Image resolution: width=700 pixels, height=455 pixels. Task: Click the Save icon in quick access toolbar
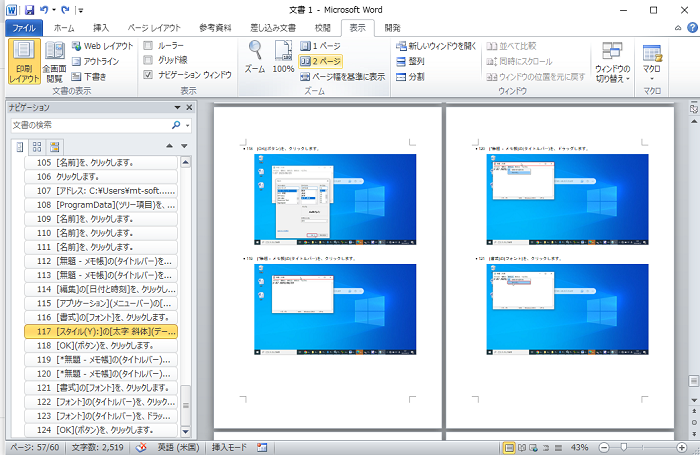(29, 10)
